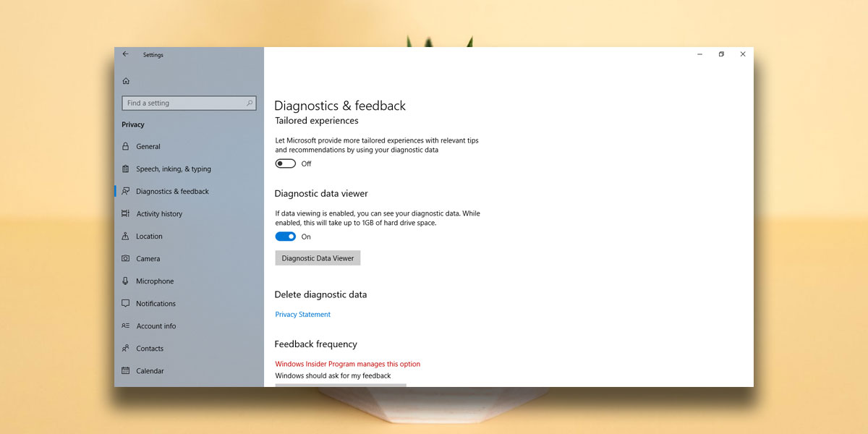The image size is (868, 434).
Task: Open the General privacy page
Action: 189,146
